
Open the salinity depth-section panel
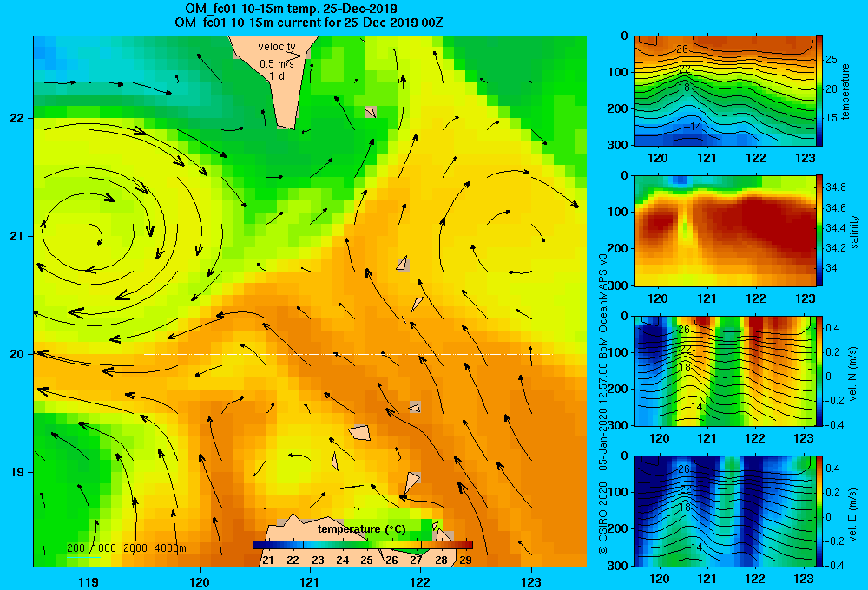pyautogui.click(x=725, y=231)
